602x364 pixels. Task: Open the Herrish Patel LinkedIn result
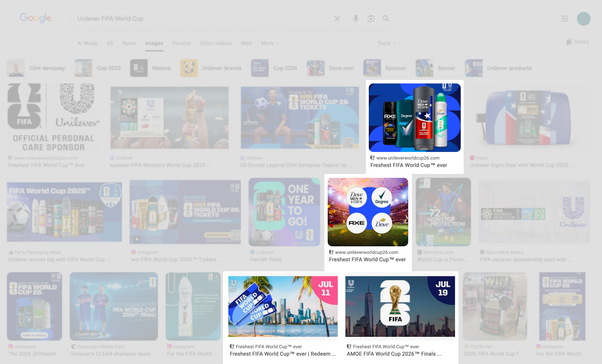[x=266, y=259]
